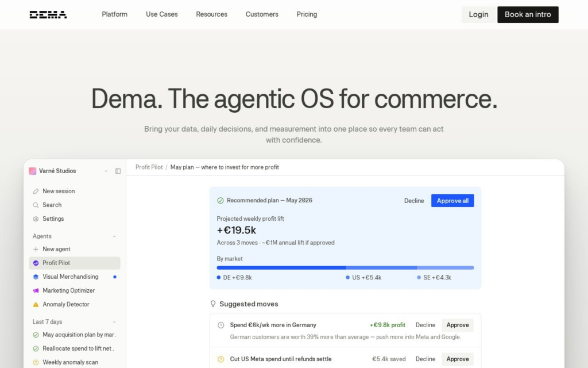Screen dimensions: 588x368
Task: Click the Login button
Action: (478, 14)
